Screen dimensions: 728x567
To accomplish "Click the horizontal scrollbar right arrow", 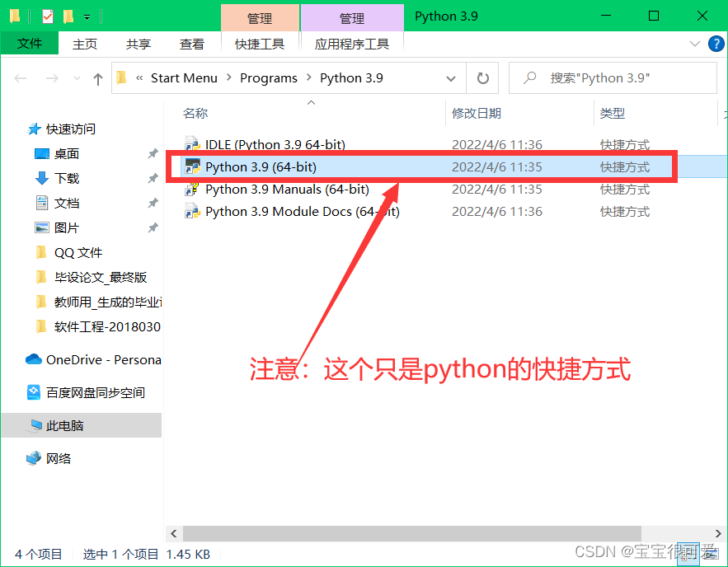I will (x=718, y=533).
